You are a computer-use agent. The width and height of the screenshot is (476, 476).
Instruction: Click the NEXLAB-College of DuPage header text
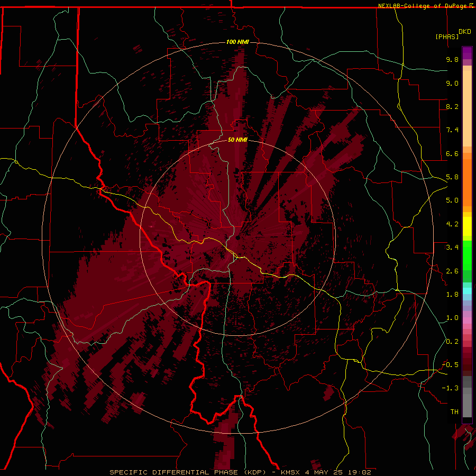(x=423, y=6)
